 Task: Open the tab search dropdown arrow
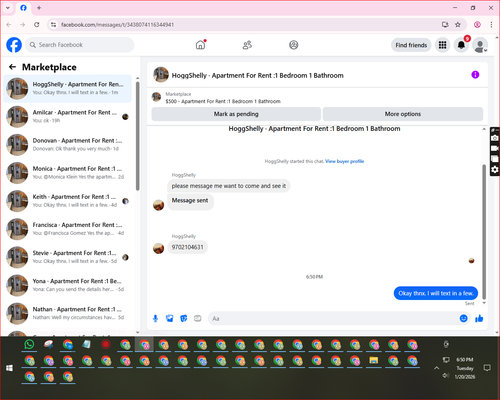8,8
